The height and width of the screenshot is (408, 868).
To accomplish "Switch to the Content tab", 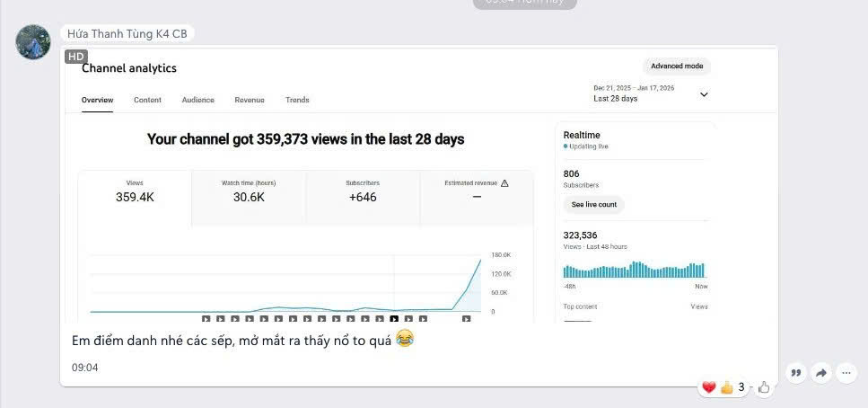I will click(x=148, y=101).
